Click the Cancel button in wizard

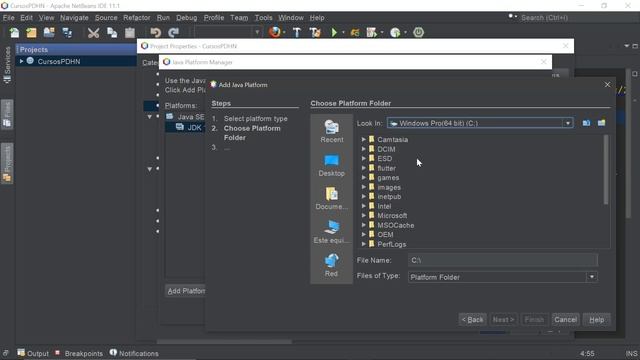[565, 320]
